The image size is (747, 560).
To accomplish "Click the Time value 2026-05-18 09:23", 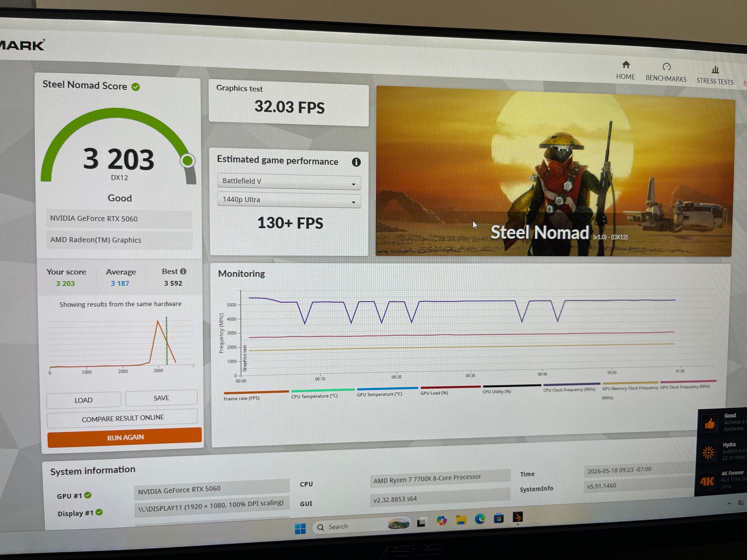I will (x=639, y=470).
